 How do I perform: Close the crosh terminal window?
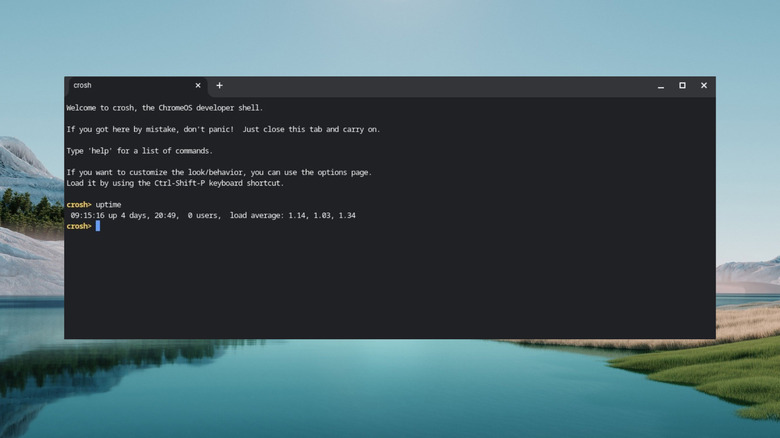[x=704, y=86]
